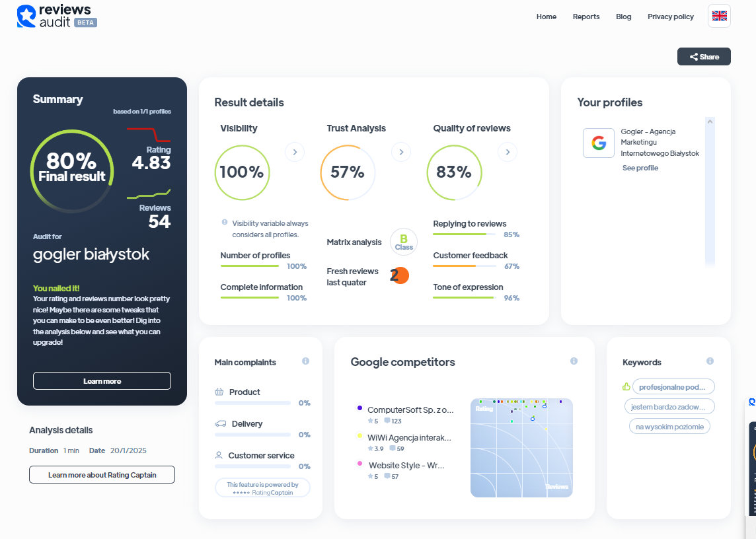Click the pink dot beside Website Style
This screenshot has width=756, height=539.
(x=359, y=463)
